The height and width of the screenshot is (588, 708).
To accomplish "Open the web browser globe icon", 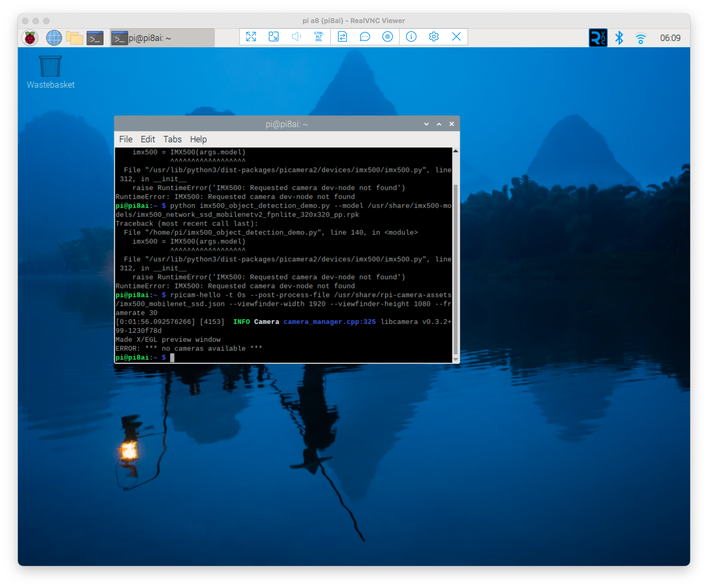I will coord(54,38).
